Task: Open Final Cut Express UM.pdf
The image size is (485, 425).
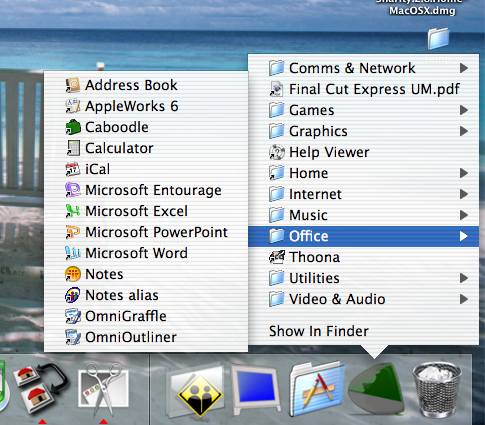Action: (x=363, y=89)
